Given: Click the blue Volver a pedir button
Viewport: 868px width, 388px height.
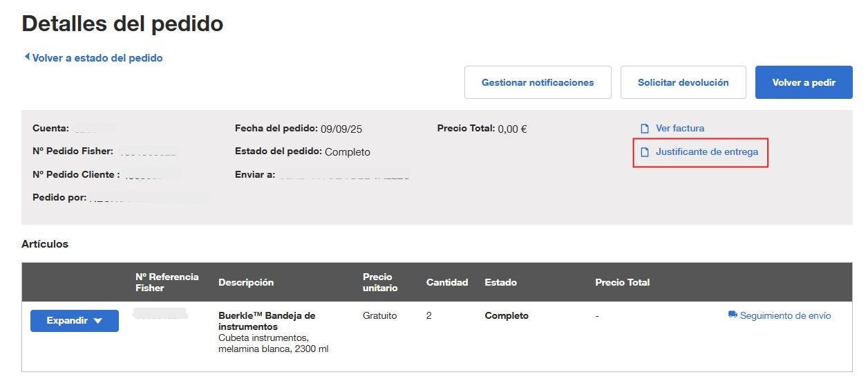Looking at the screenshot, I should pos(804,82).
